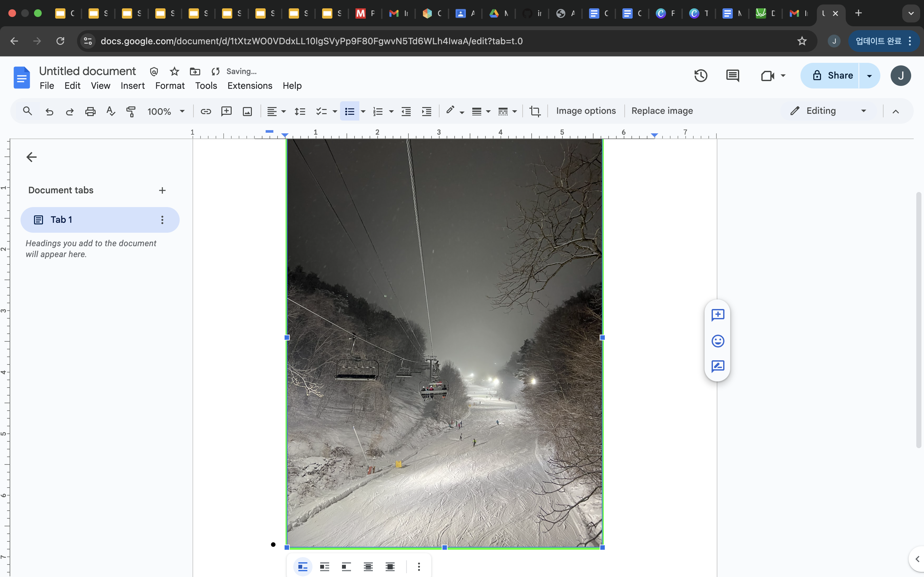This screenshot has height=577, width=924.
Task: Click the Replace image button
Action: 662,111
